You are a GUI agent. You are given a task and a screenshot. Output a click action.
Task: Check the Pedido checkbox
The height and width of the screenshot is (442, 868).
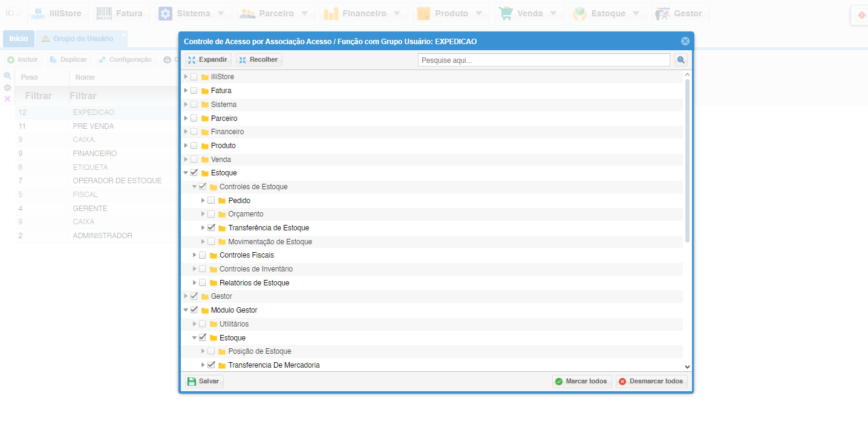pyautogui.click(x=211, y=200)
